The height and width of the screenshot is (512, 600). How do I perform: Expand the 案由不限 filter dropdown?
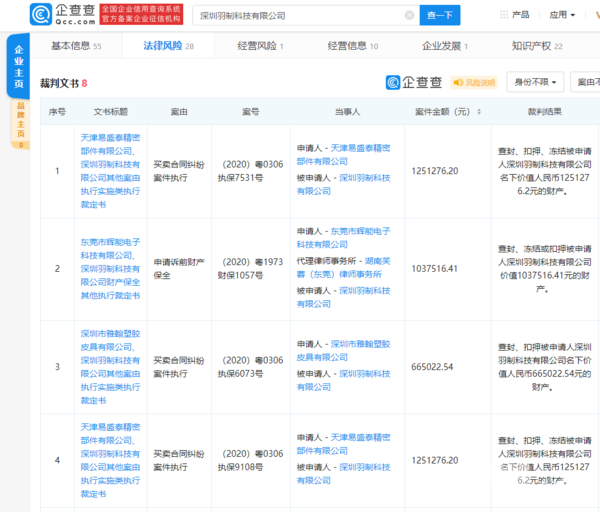[589, 83]
